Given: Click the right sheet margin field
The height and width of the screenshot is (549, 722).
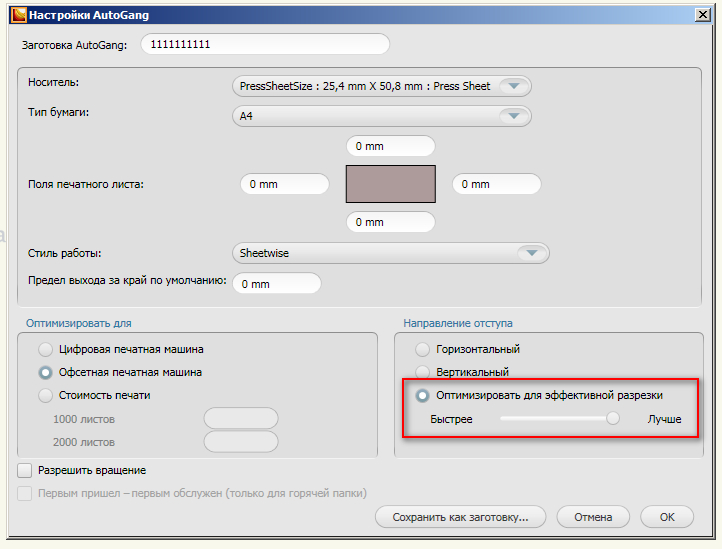Looking at the screenshot, I should point(496,184).
